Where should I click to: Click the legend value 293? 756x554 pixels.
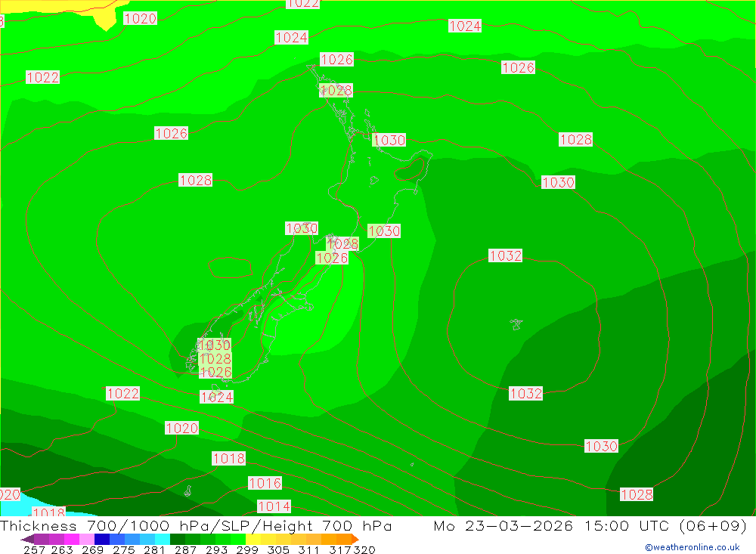tap(216, 549)
